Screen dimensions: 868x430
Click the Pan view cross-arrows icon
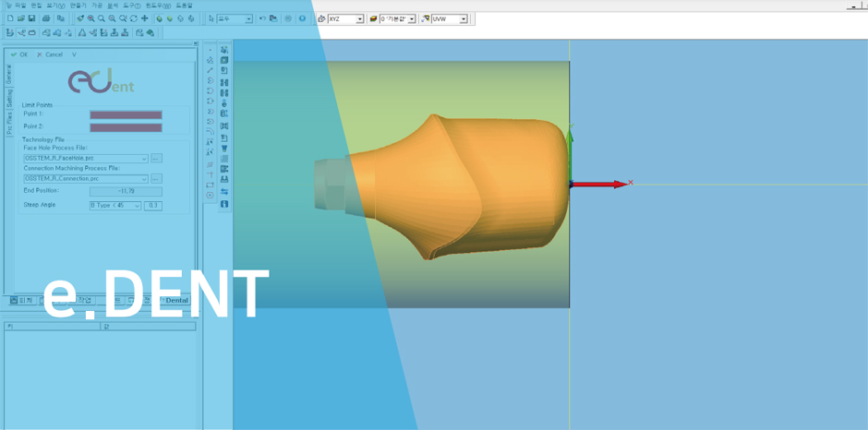pyautogui.click(x=144, y=18)
